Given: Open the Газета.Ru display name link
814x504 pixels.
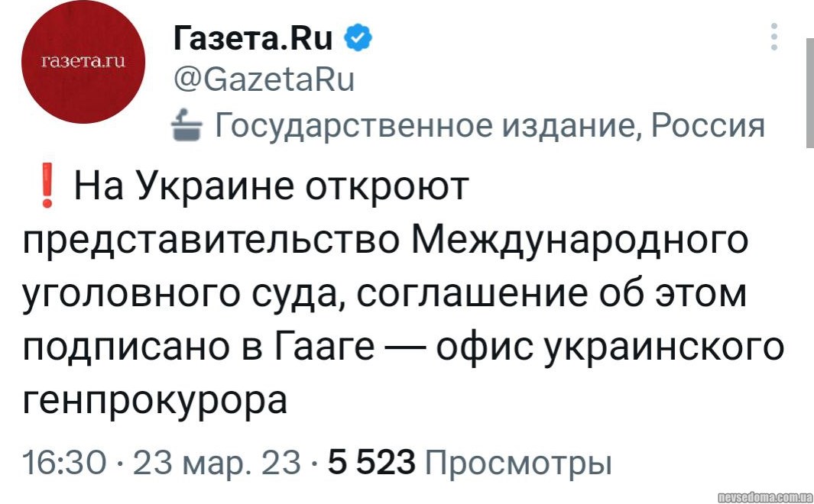Looking at the screenshot, I should (x=255, y=37).
